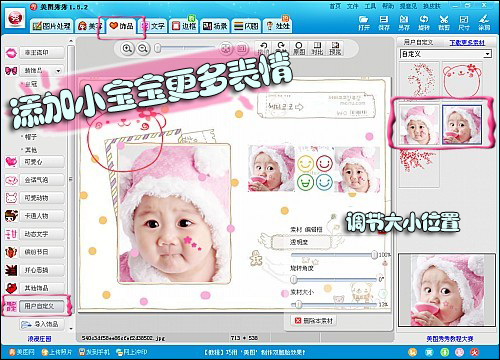Click the 网上冲印 link in the bottom bar

click(x=132, y=352)
